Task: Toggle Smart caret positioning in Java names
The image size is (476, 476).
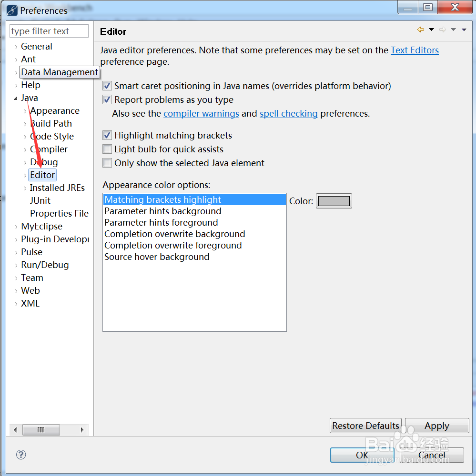Action: [x=107, y=86]
